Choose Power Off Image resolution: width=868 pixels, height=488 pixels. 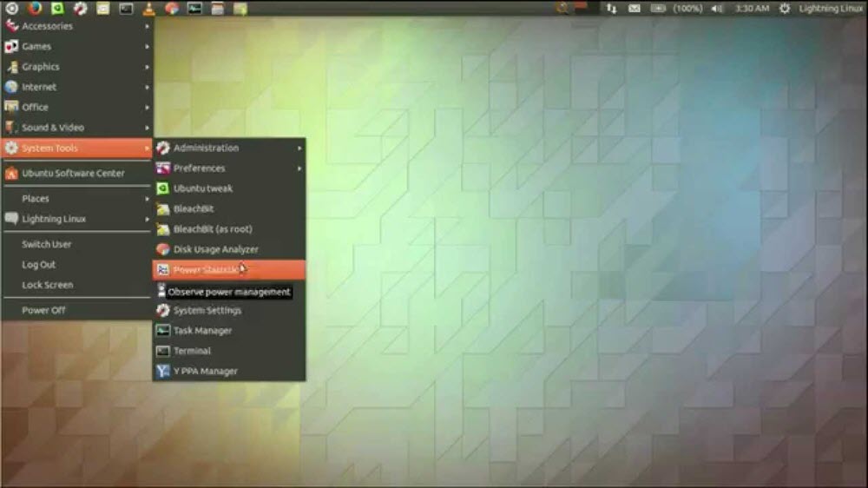click(x=43, y=310)
